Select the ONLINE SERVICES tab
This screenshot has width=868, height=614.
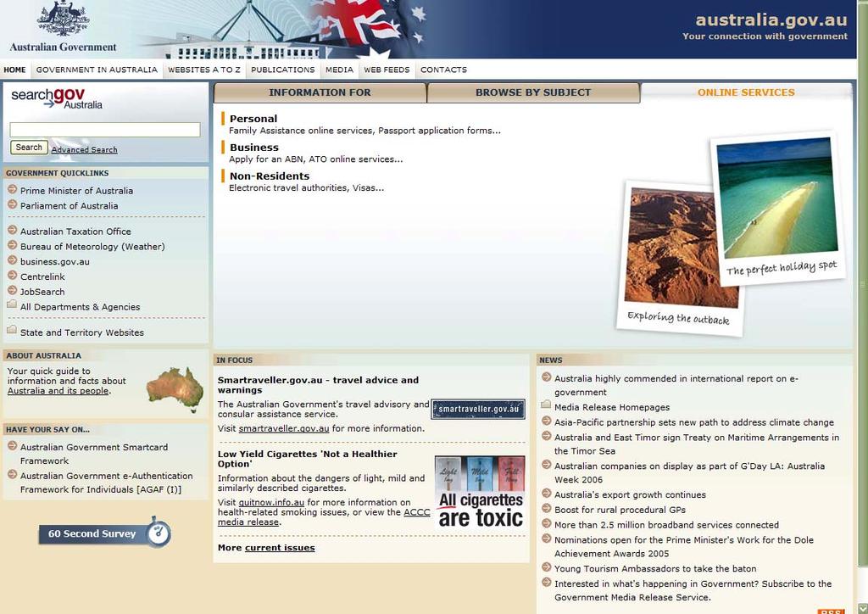pos(746,92)
